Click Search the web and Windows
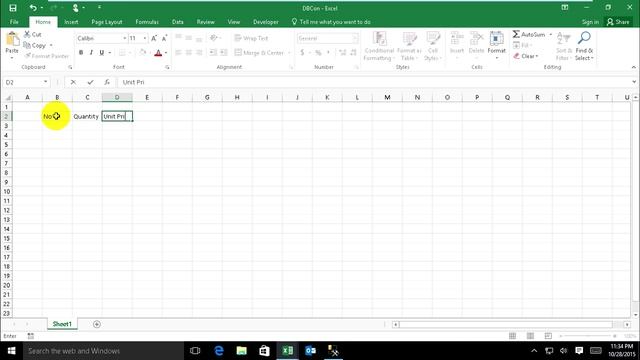 [103, 351]
